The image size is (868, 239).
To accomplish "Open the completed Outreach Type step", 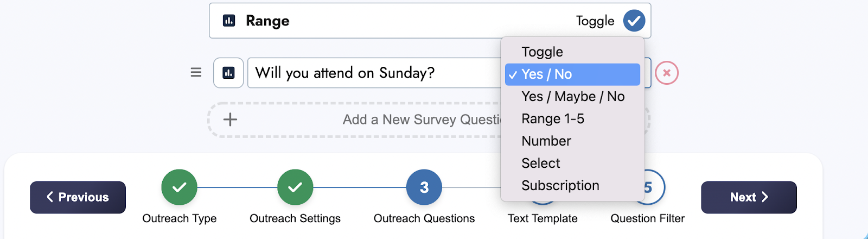I will pos(179,187).
